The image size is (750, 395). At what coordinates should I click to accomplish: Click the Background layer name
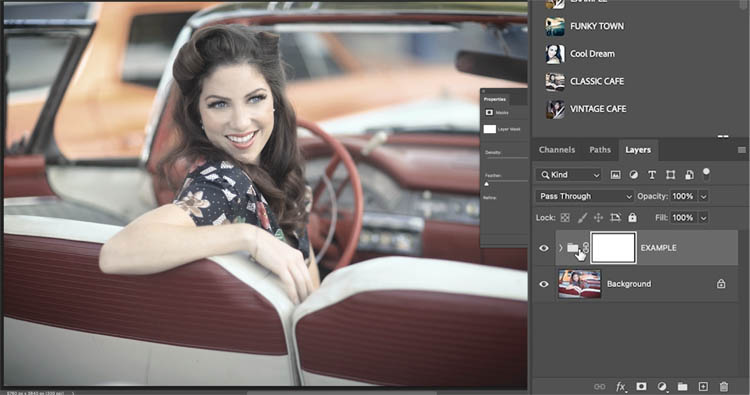click(x=629, y=284)
